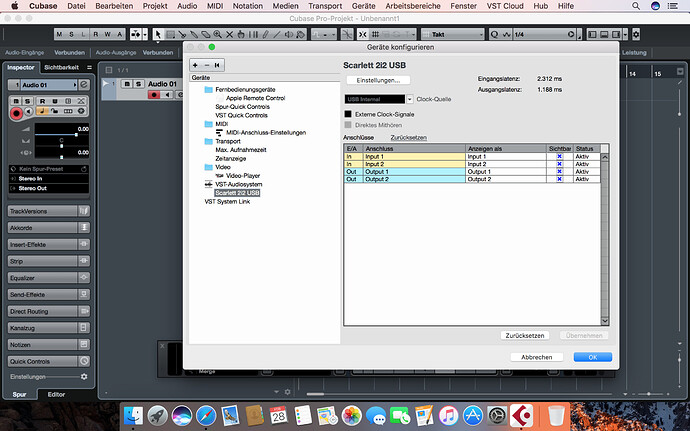The image size is (690, 431).
Task: Click 'Anzeigen als' cell Input 1
Action: coord(506,156)
